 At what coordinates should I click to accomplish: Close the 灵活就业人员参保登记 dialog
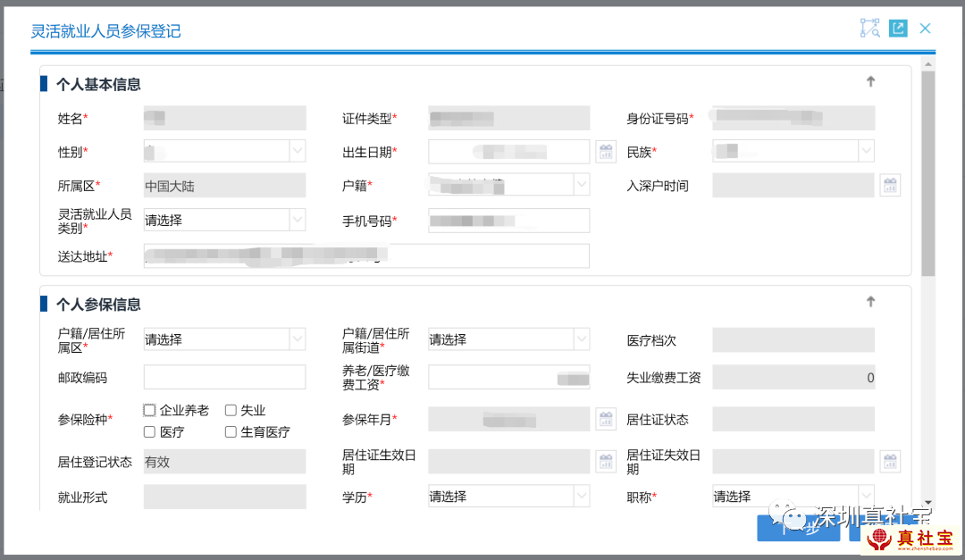tap(925, 29)
